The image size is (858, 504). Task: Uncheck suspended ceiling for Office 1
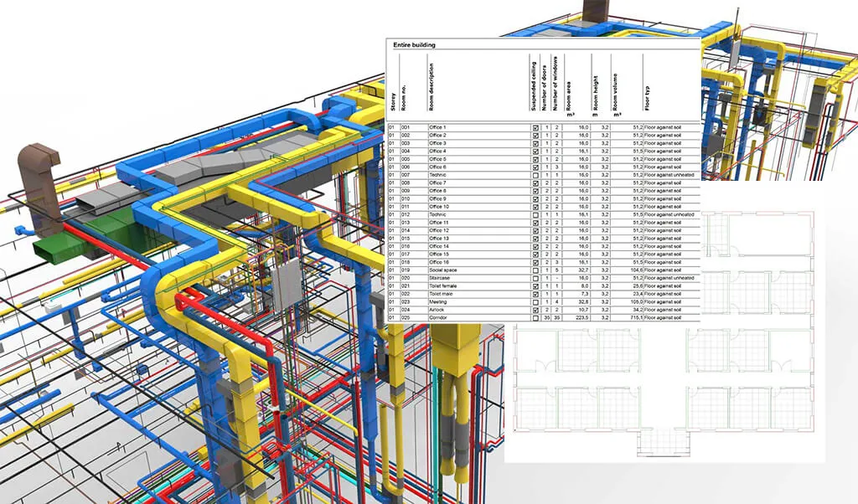[x=535, y=127]
